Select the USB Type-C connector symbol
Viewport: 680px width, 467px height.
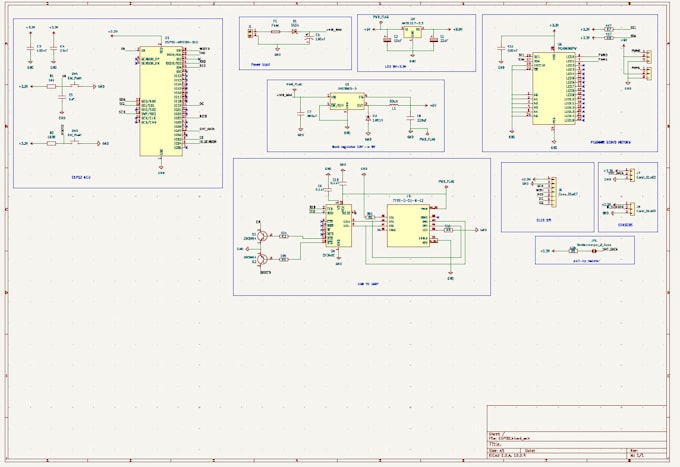pos(408,226)
